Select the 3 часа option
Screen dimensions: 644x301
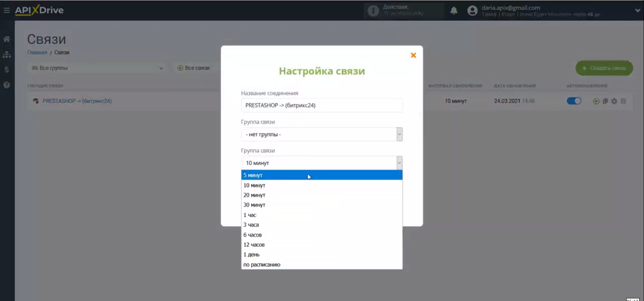coord(322,225)
